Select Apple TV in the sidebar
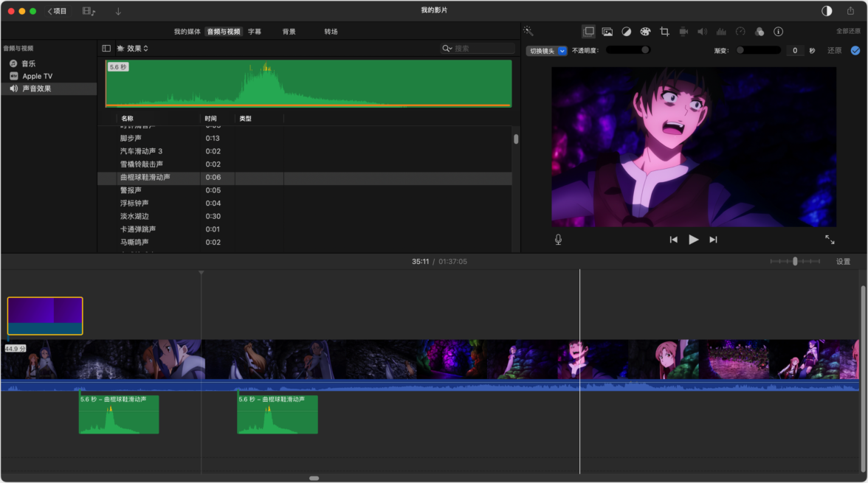 click(x=49, y=77)
